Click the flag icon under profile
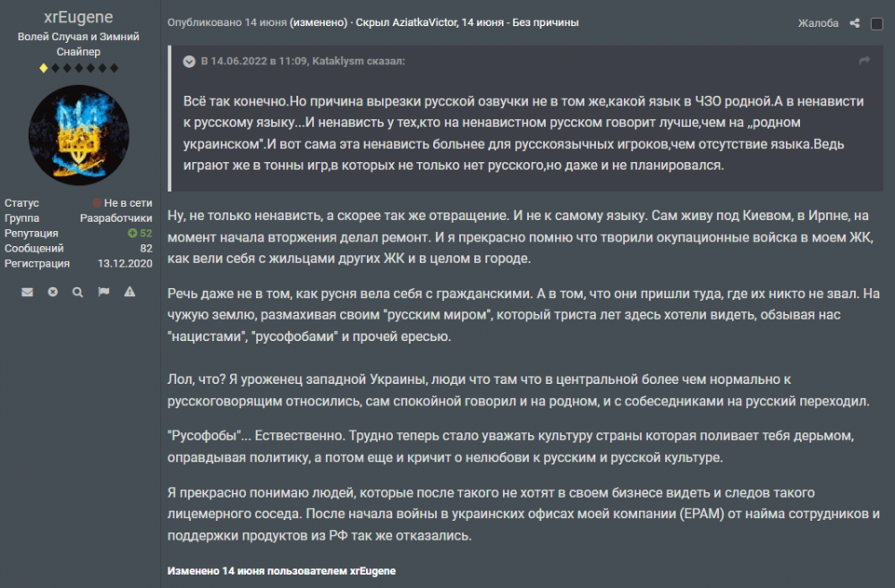This screenshot has width=895, height=588. click(x=103, y=292)
